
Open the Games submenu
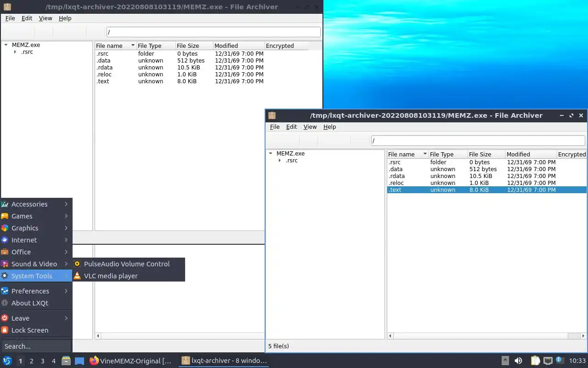coord(36,216)
